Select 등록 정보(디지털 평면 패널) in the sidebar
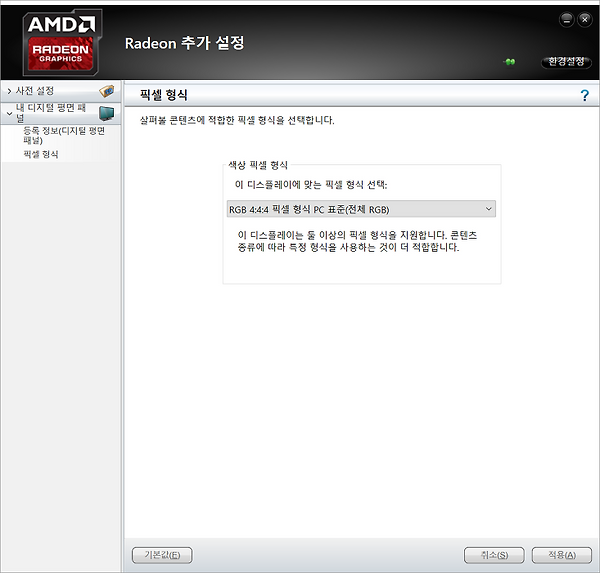Viewport: 600px width, 573px height. (x=64, y=135)
